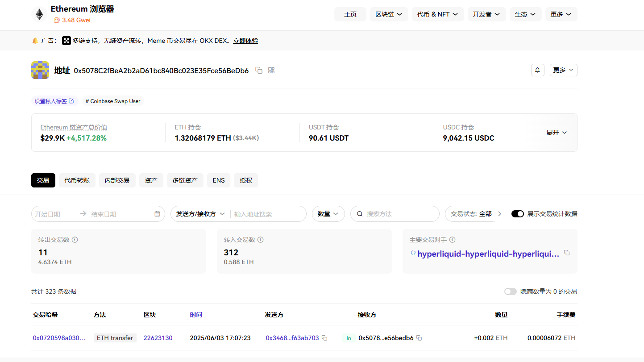Open the 更多 dropdown beside the bell button
644x362 pixels.
tap(564, 70)
